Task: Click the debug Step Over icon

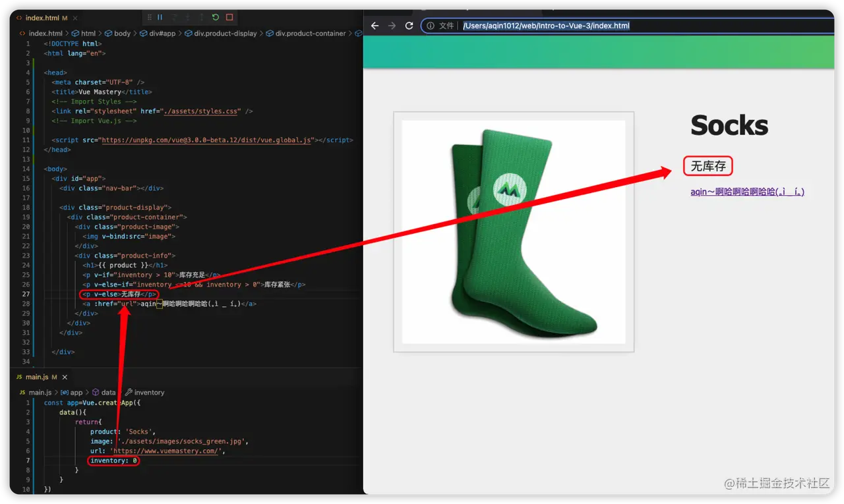Action: pyautogui.click(x=175, y=18)
